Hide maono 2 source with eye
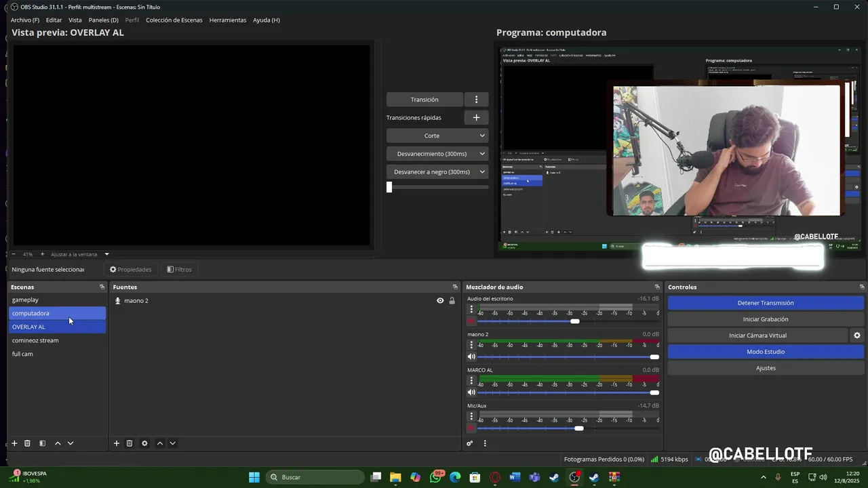868x488 pixels. pyautogui.click(x=440, y=301)
